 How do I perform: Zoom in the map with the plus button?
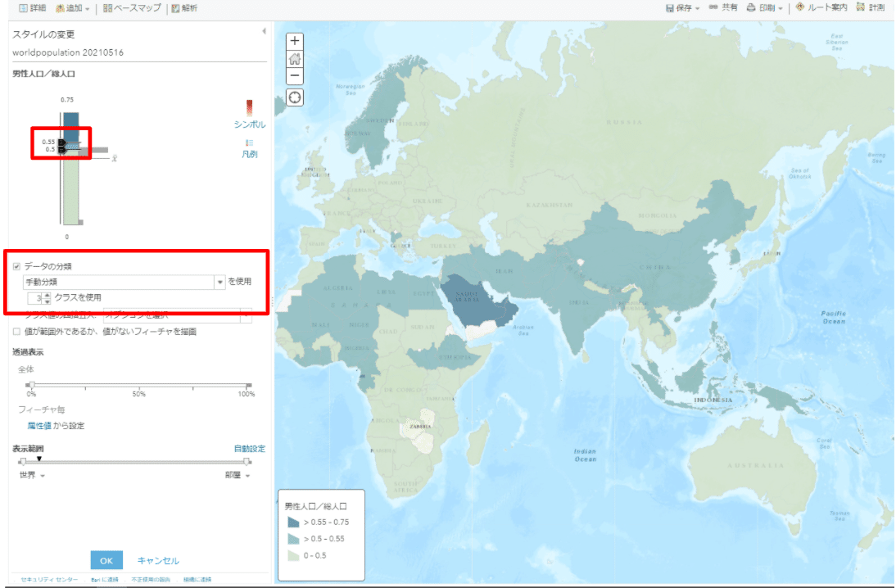pyautogui.click(x=294, y=41)
